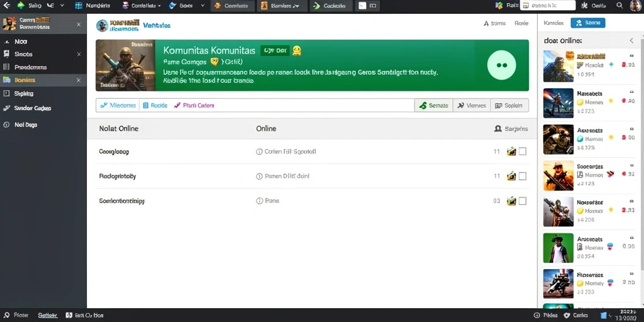The height and width of the screenshot is (322, 644).
Task: Open the Gocts dropdown arrow
Action: 203,6
